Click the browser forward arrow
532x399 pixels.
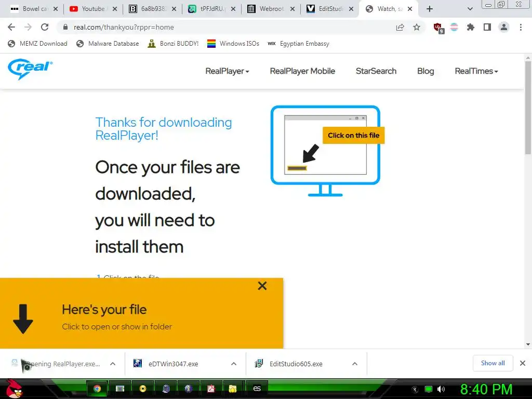(x=28, y=27)
